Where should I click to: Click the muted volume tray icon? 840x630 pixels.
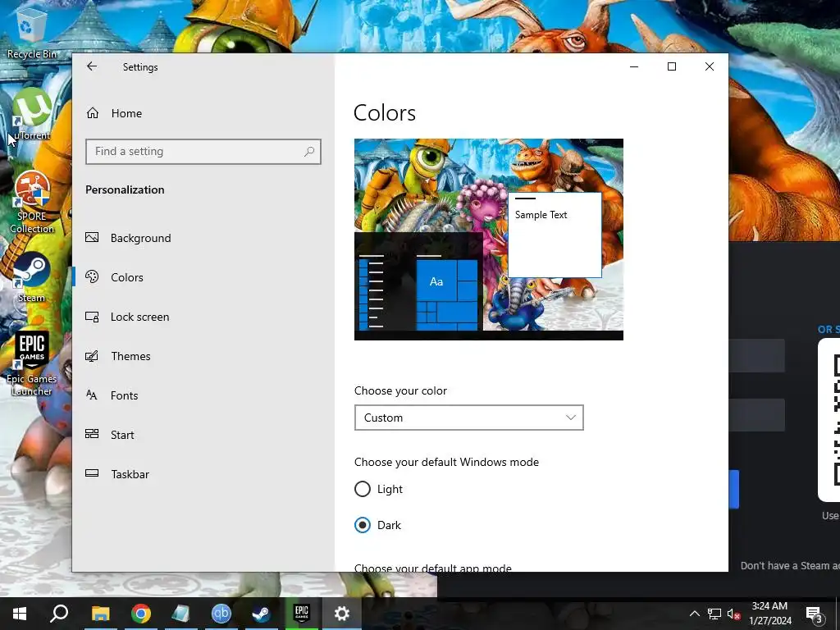point(734,614)
